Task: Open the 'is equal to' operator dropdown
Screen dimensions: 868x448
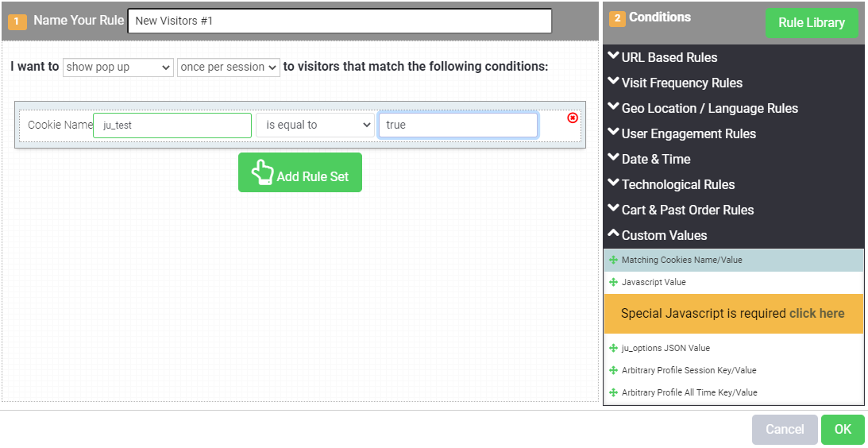Action: (x=314, y=125)
